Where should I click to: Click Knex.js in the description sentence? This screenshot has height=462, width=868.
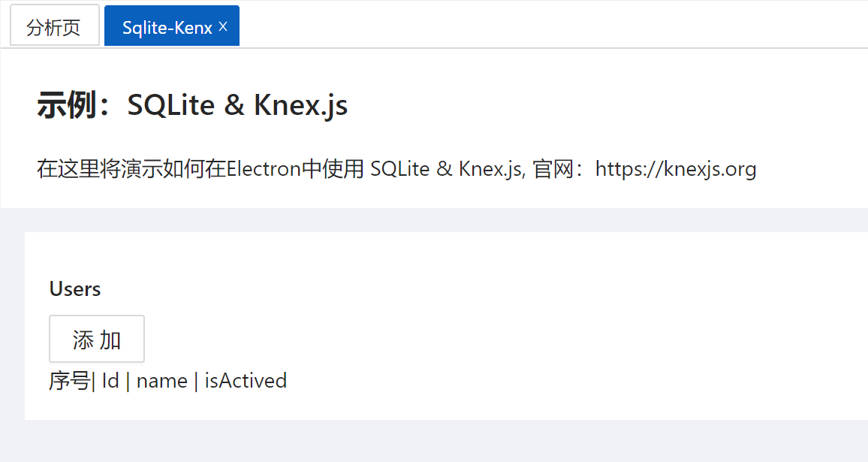point(490,169)
